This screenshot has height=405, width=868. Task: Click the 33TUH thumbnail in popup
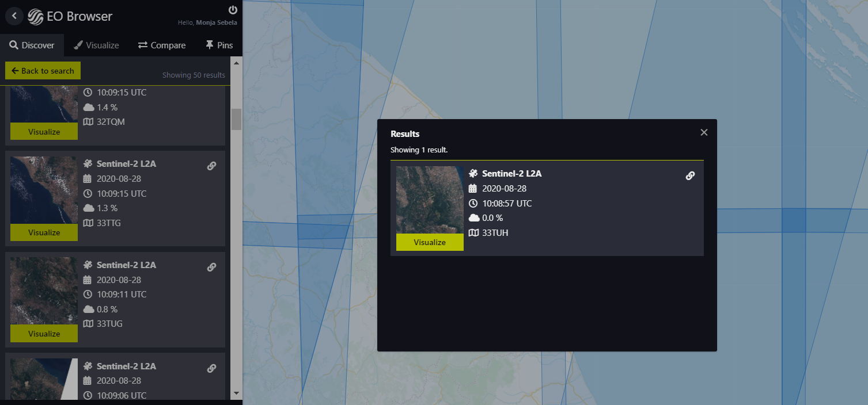click(430, 200)
